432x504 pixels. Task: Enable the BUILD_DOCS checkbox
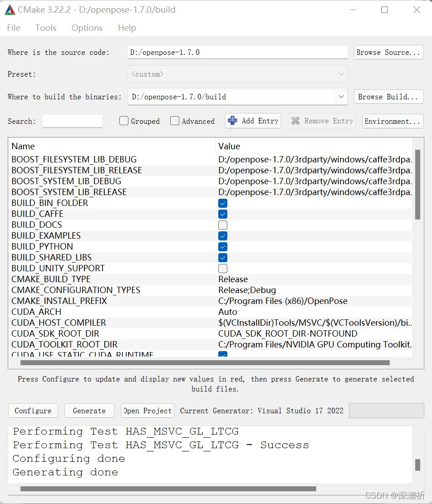coord(222,225)
